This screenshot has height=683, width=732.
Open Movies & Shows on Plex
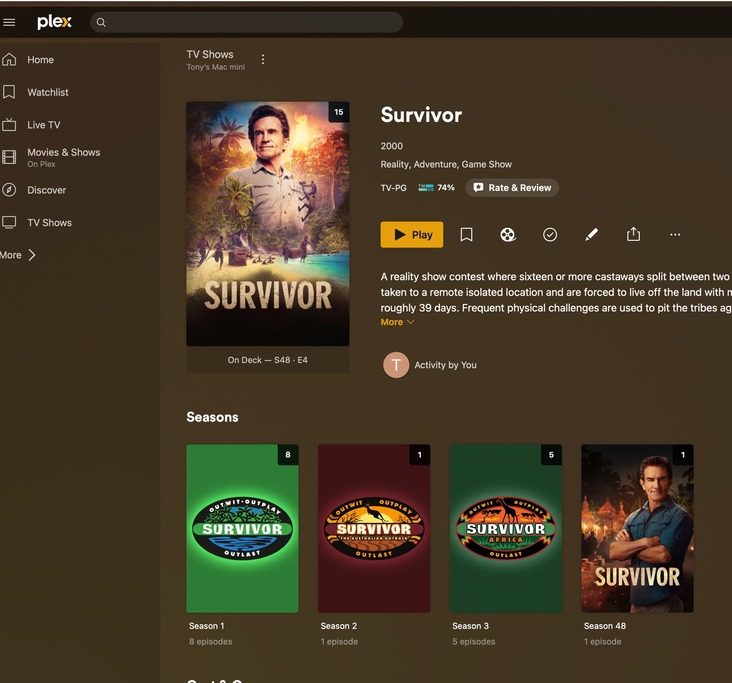pos(63,157)
